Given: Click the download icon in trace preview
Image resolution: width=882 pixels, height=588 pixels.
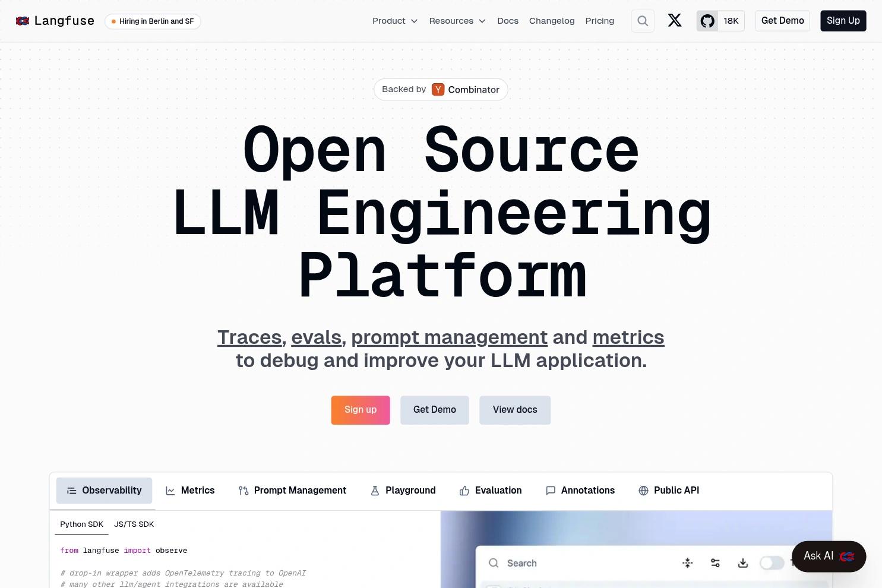Looking at the screenshot, I should coord(743,563).
